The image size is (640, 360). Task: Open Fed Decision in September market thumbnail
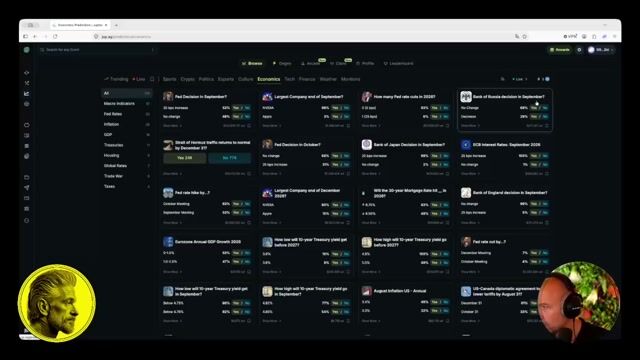[168, 96]
